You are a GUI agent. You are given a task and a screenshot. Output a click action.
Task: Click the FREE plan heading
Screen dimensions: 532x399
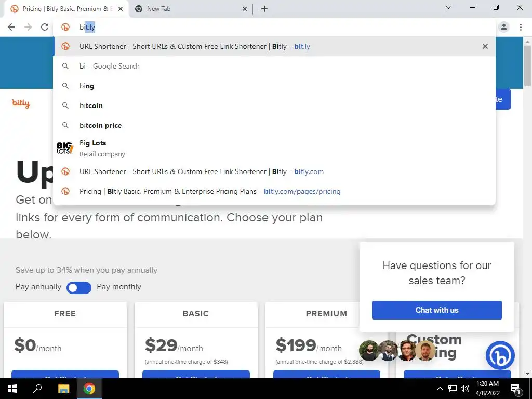pos(65,313)
